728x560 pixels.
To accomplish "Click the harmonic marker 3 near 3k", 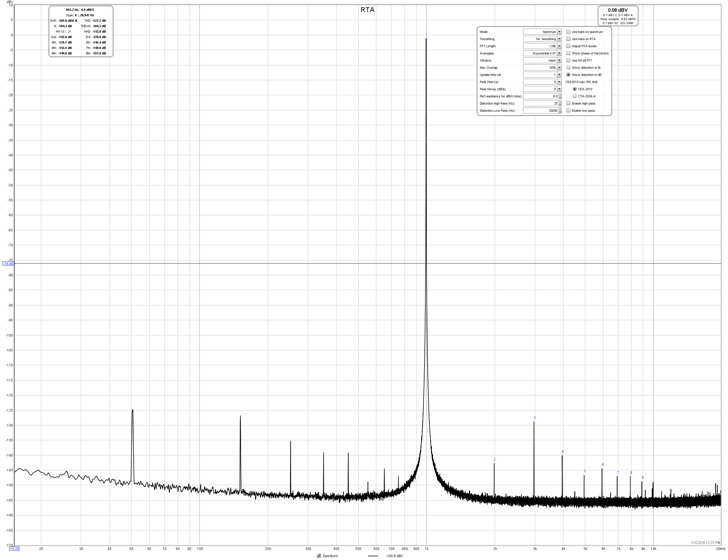I will pos(535,417).
